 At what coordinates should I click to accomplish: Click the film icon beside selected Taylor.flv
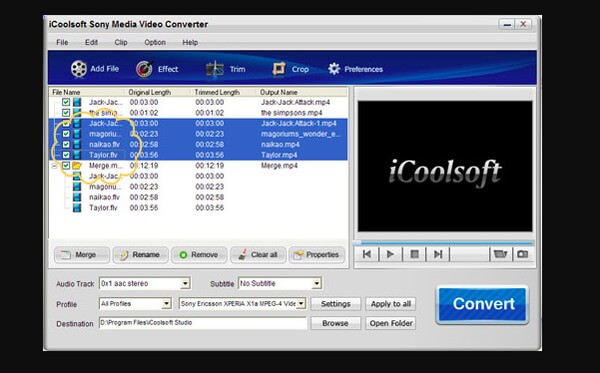77,155
